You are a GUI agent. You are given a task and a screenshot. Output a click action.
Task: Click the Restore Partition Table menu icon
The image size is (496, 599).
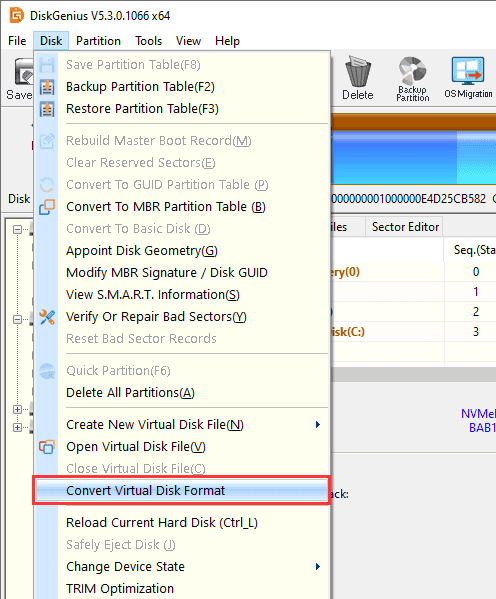47,109
